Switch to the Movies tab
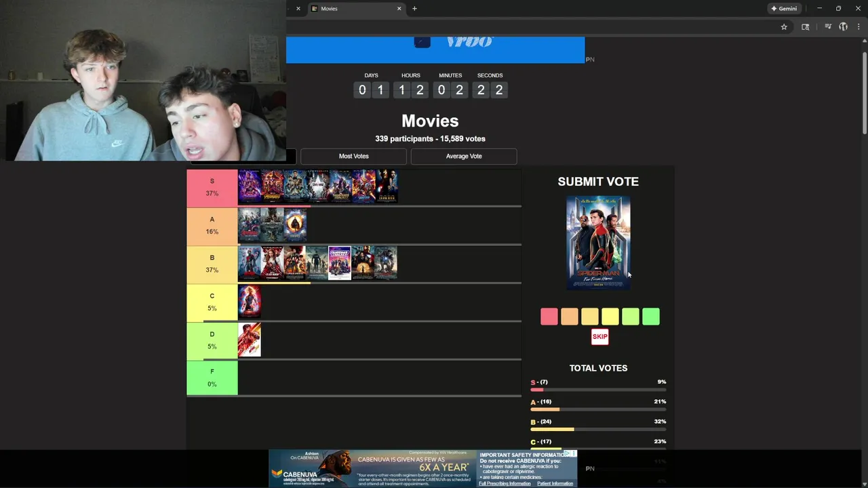This screenshot has height=488, width=868. pos(356,9)
